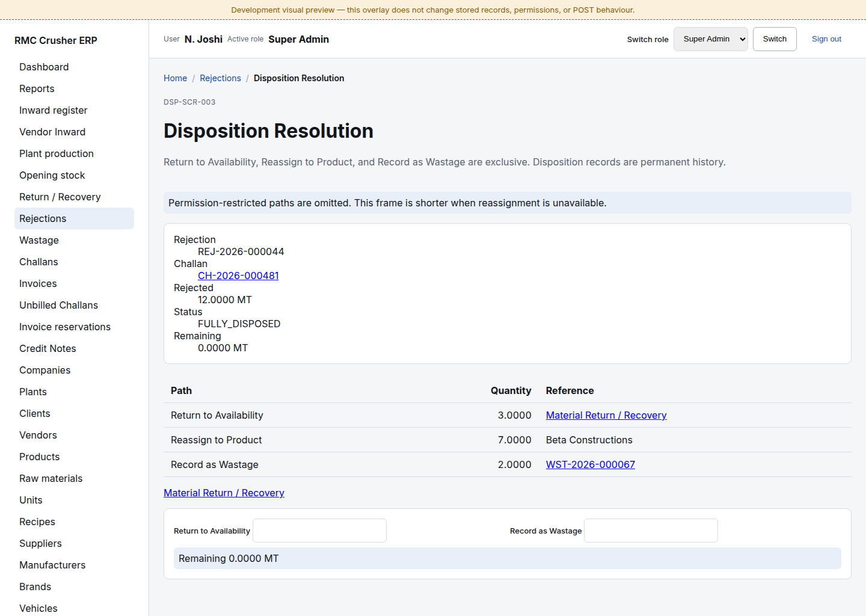Open wastage record WST-2026-000067
Screen dimensions: 866x616
click(x=591, y=464)
